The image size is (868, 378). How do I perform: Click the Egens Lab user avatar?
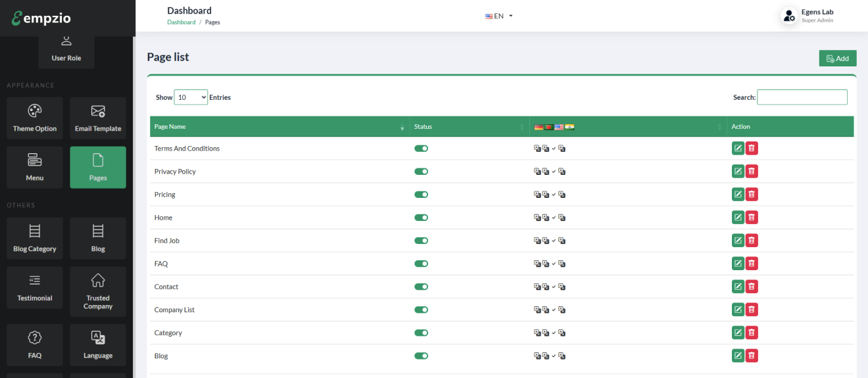click(x=789, y=16)
